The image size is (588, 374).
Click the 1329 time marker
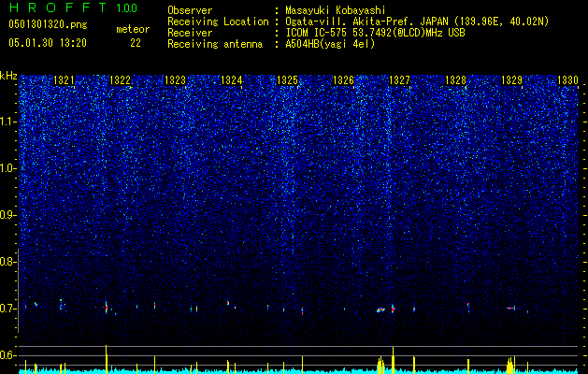(x=512, y=80)
